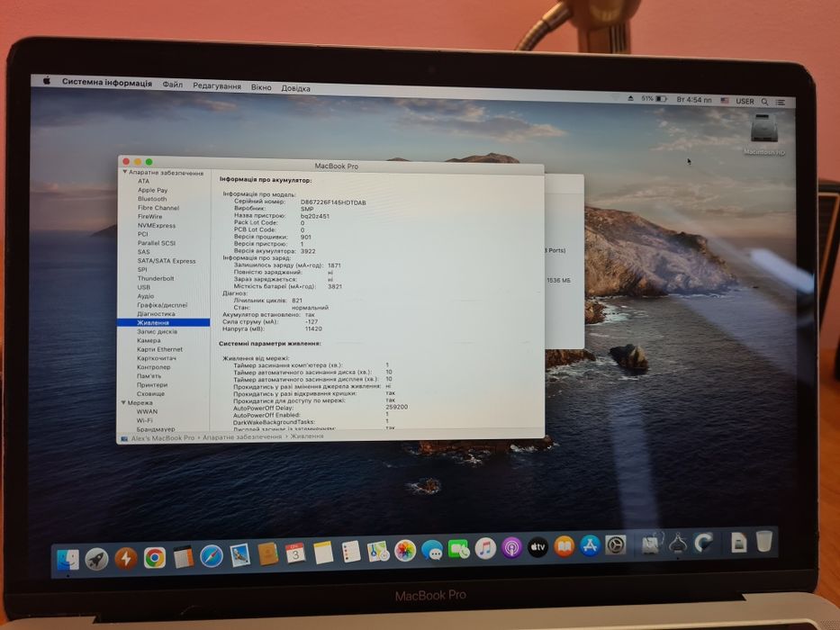Open System Preferences gear in Dock
Image resolution: width=840 pixels, height=630 pixels.
[616, 544]
